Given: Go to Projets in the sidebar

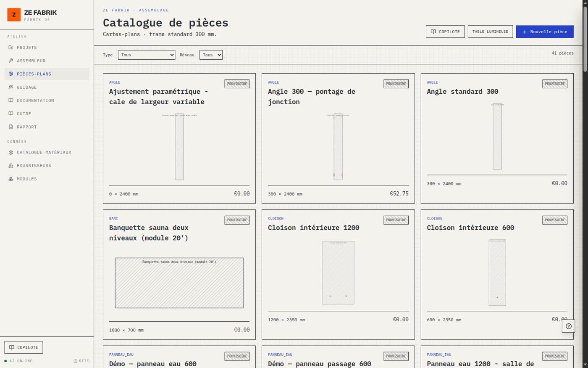Looking at the screenshot, I should click(47, 48).
